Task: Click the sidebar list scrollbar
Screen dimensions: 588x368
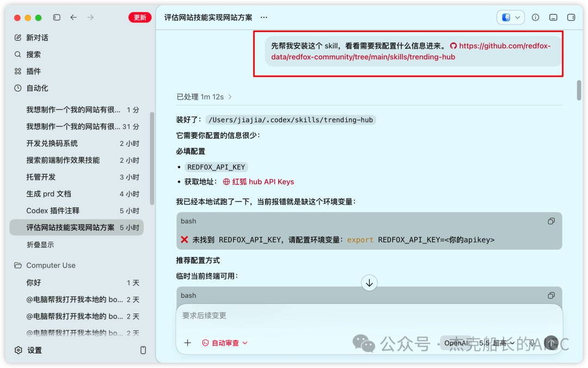Action: pyautogui.click(x=152, y=158)
